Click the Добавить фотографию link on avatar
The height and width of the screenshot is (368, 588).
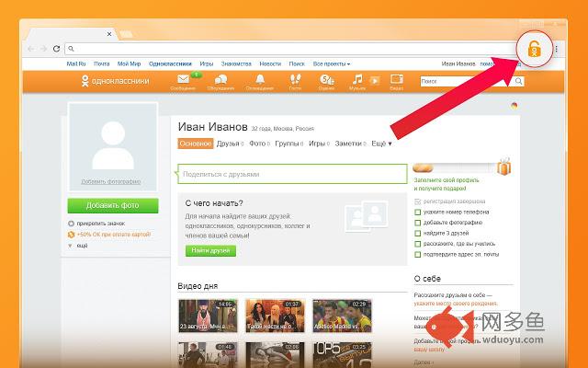(111, 182)
